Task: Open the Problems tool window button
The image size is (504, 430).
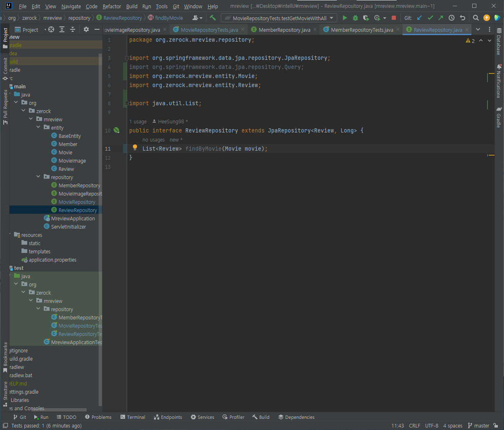Action: [98, 417]
